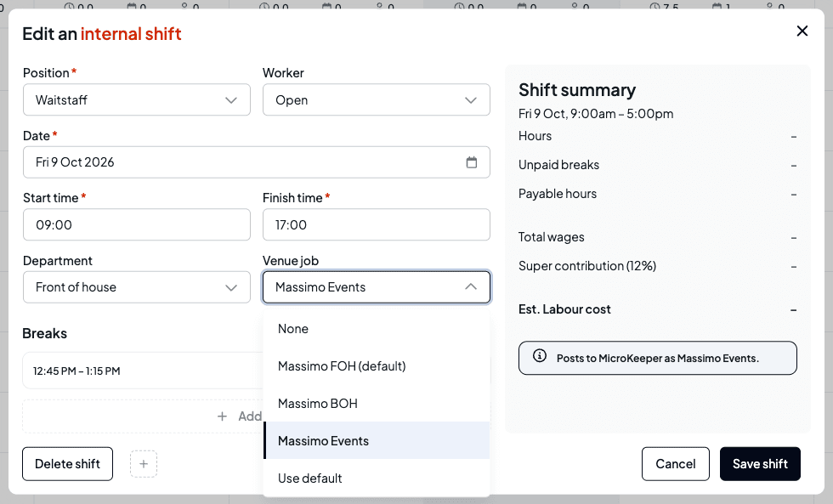Click the Total wages label
This screenshot has width=833, height=504.
(x=551, y=237)
